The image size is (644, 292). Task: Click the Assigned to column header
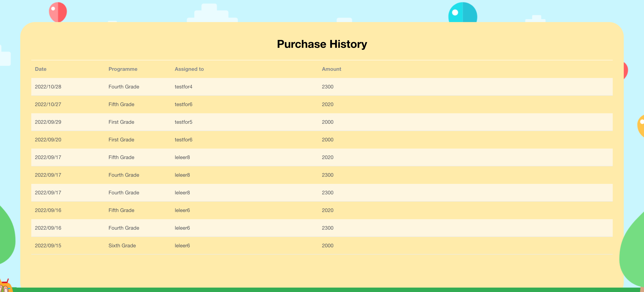point(189,69)
